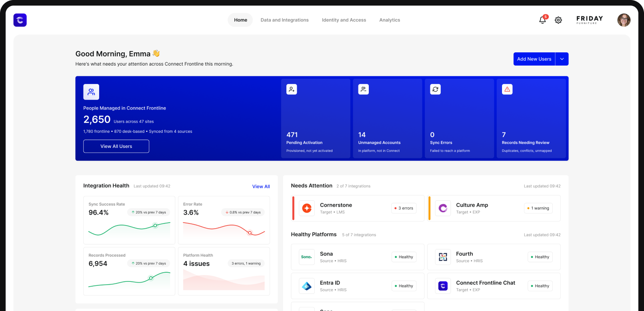Click the Connect Frontline Chat logo icon
The width and height of the screenshot is (644, 311).
pyautogui.click(x=443, y=286)
